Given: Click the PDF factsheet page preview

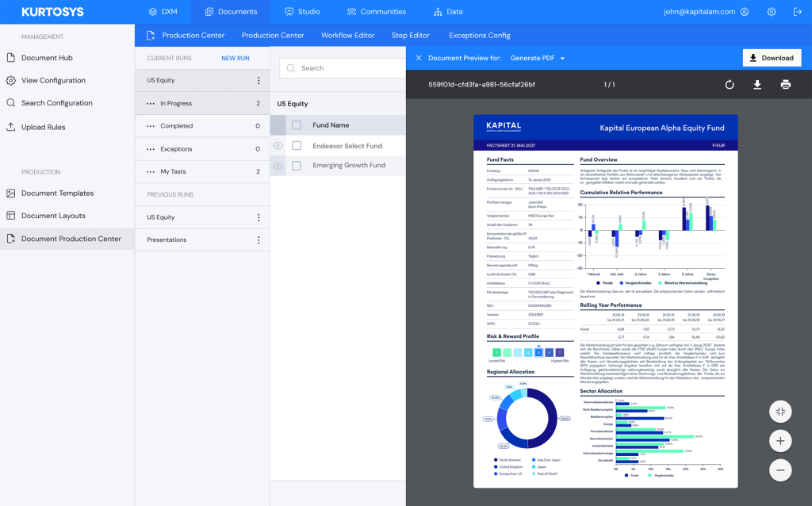Looking at the screenshot, I should pos(605,301).
